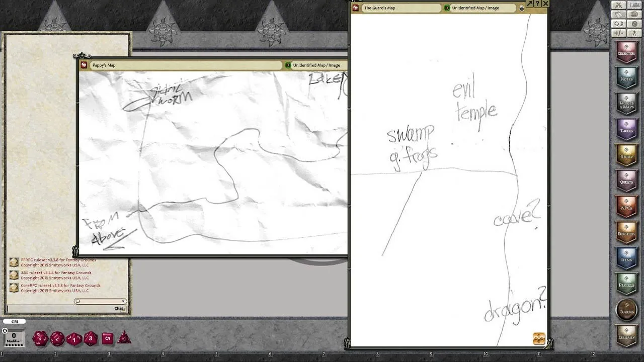Open the Story sidebar panel
This screenshot has height=362, width=644.
pos(626,155)
